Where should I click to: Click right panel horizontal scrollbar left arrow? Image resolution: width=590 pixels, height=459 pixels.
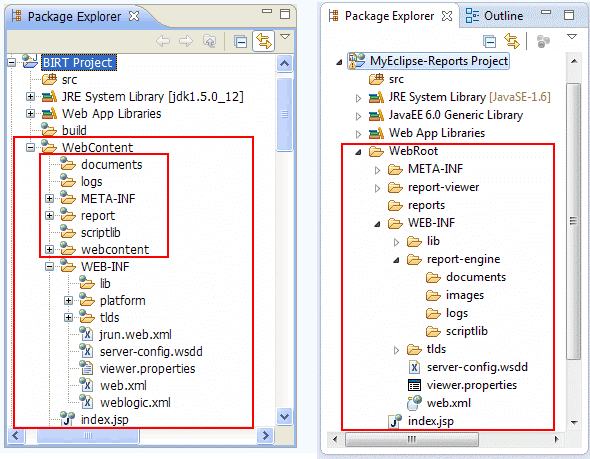(x=335, y=439)
